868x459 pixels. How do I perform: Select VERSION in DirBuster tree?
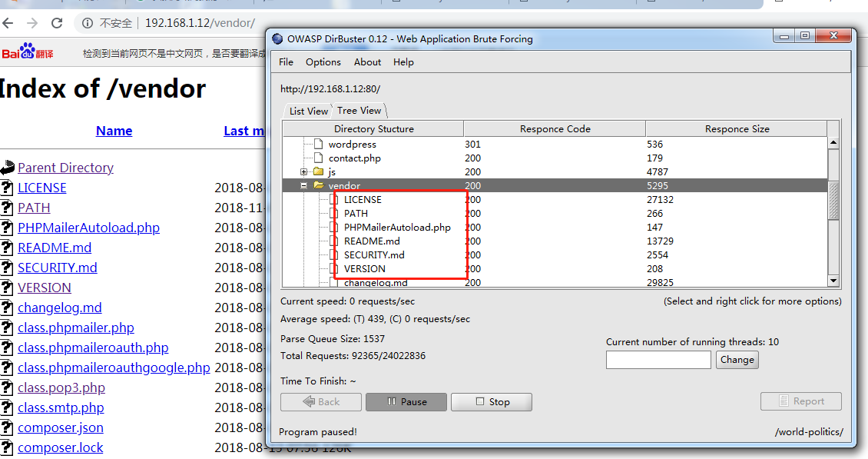(x=365, y=269)
